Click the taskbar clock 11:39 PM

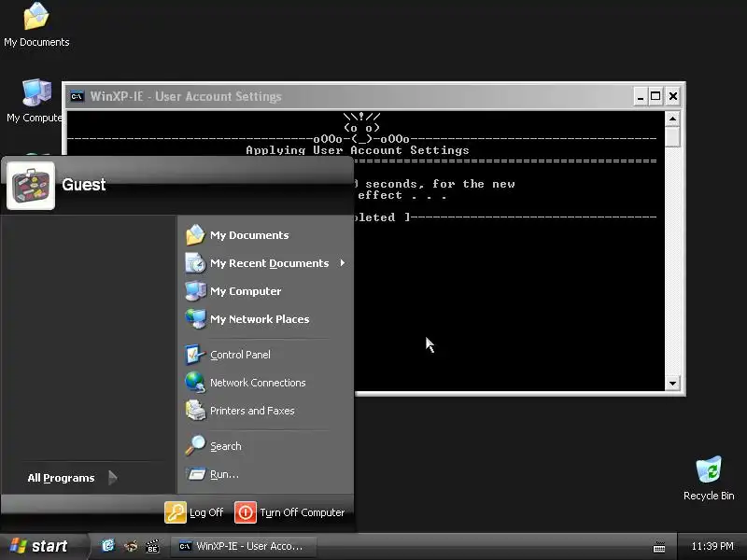(x=712, y=546)
